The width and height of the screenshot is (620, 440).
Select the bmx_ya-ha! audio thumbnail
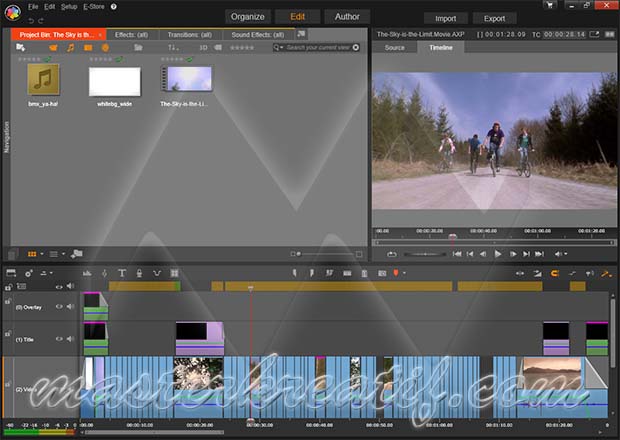[43, 80]
